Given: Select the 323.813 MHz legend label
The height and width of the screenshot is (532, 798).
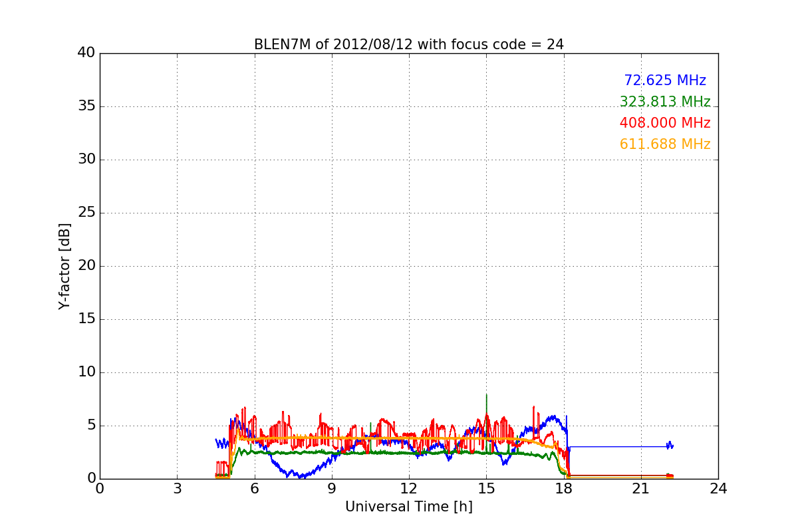Looking at the screenshot, I should [x=665, y=102].
